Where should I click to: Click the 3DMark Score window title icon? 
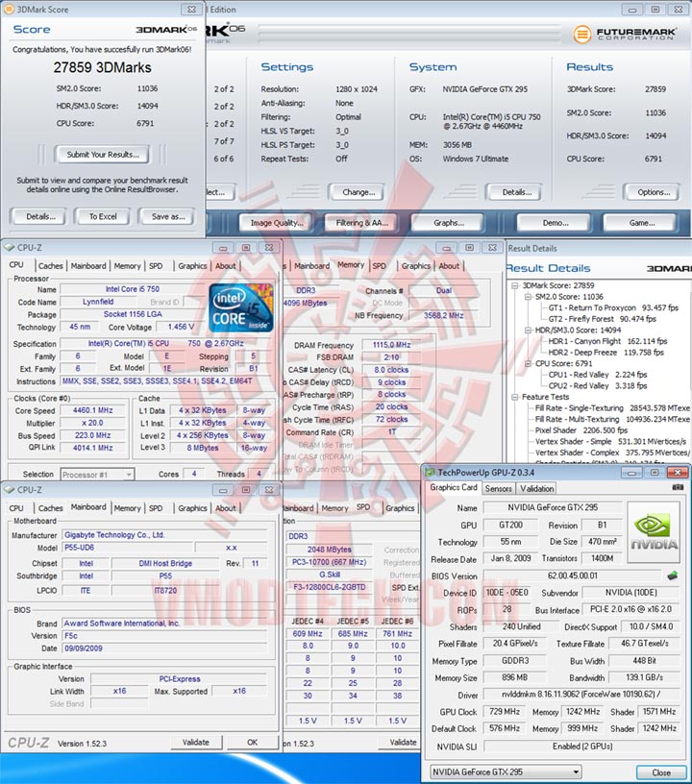tap(9, 10)
